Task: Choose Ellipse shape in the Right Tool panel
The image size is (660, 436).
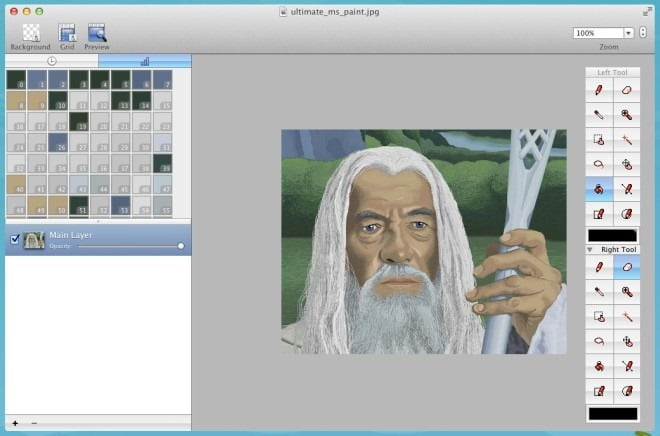Action: coord(626,391)
